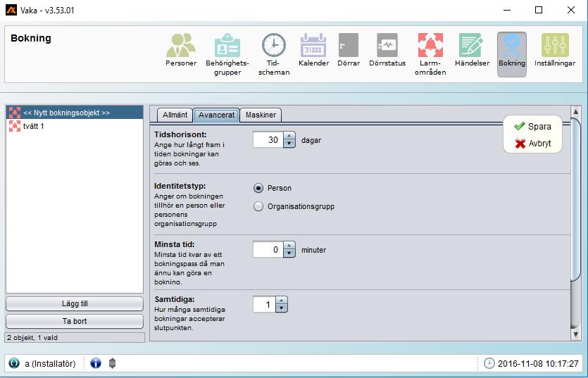Click the clock icon by the date
This screenshot has width=588, height=378.
point(489,363)
